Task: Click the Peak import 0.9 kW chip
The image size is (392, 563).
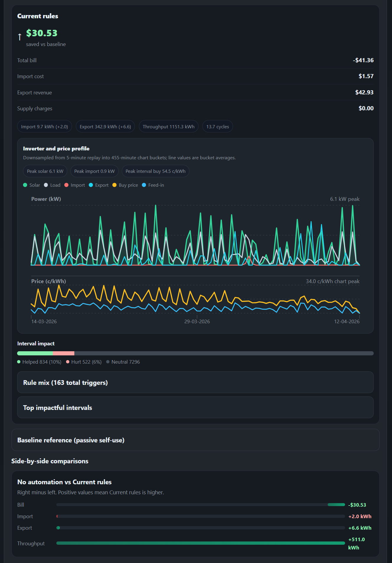Action: point(94,171)
